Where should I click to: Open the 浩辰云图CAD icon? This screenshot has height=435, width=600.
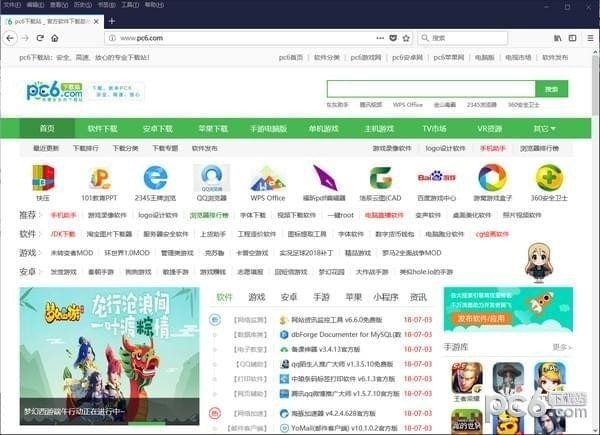380,178
